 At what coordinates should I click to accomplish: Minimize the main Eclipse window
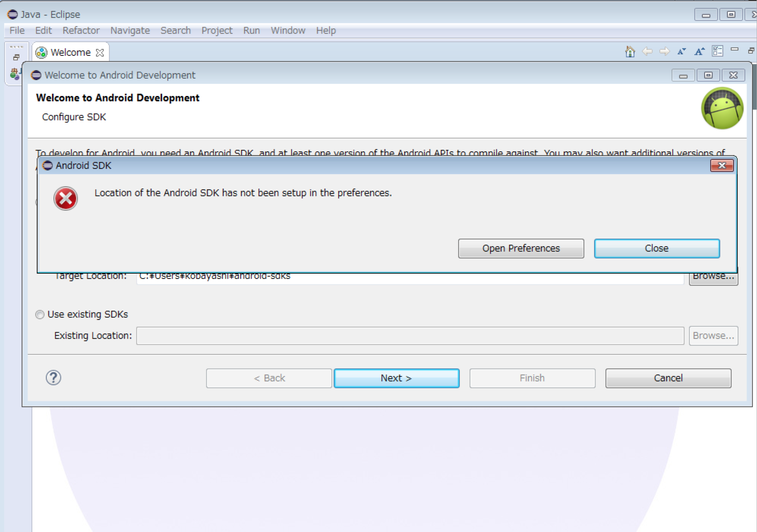[706, 15]
